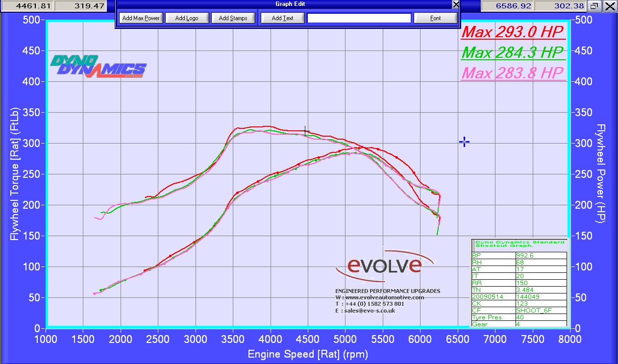Viewport: 618px width, 364px height.
Task: Click the black cursor crosshair near the torque curve
Action: (306, 131)
